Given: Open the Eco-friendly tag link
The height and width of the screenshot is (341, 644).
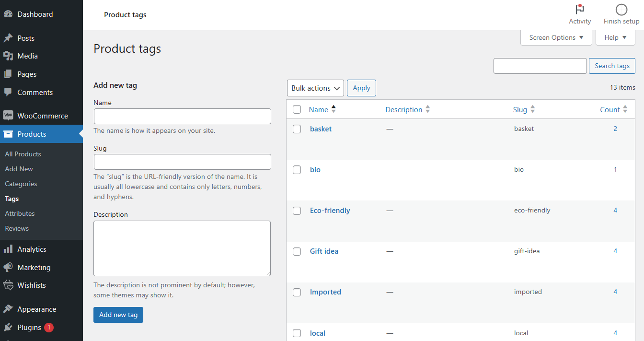Looking at the screenshot, I should (330, 211).
